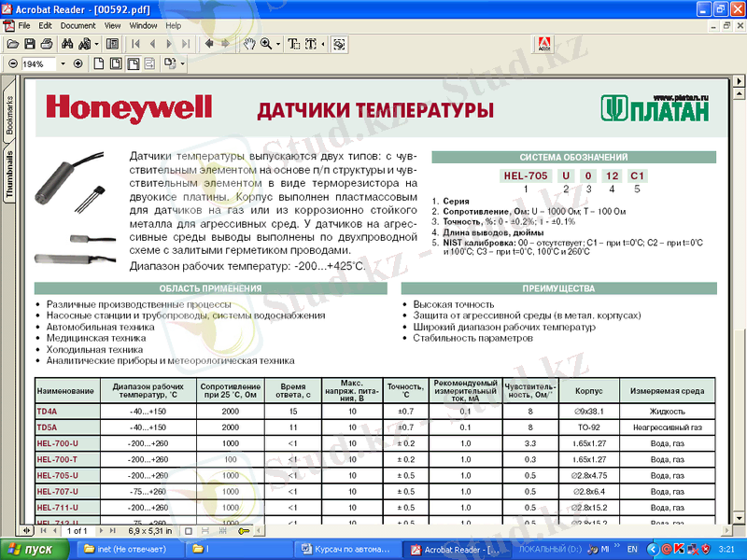Open the Document menu
Viewport: 747px width, 560px height.
[78, 25]
